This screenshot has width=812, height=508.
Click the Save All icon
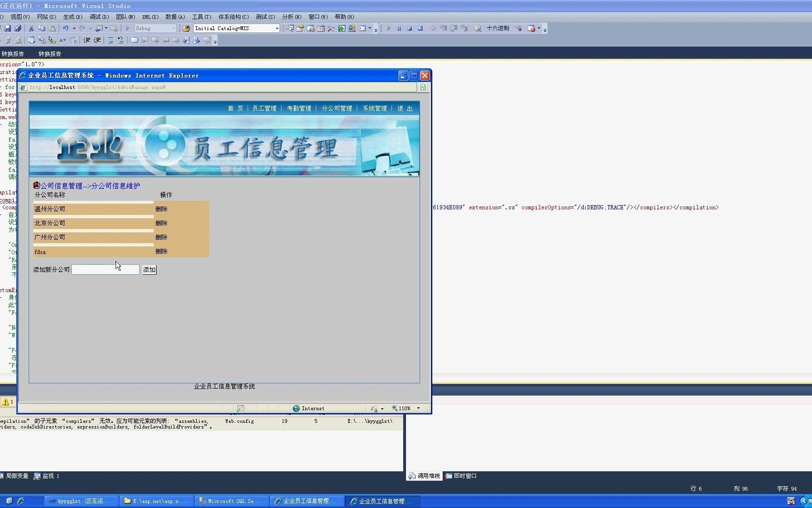[x=18, y=28]
